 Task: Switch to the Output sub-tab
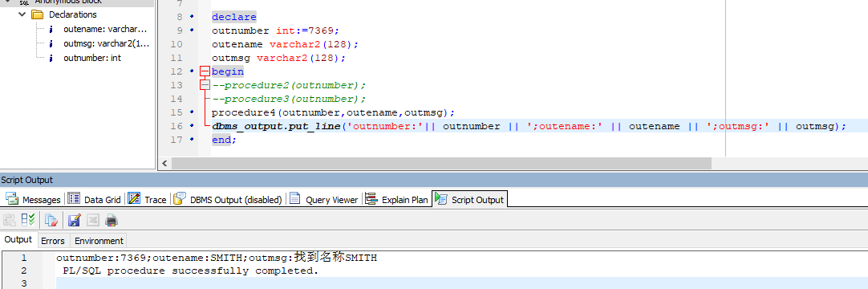click(x=18, y=240)
